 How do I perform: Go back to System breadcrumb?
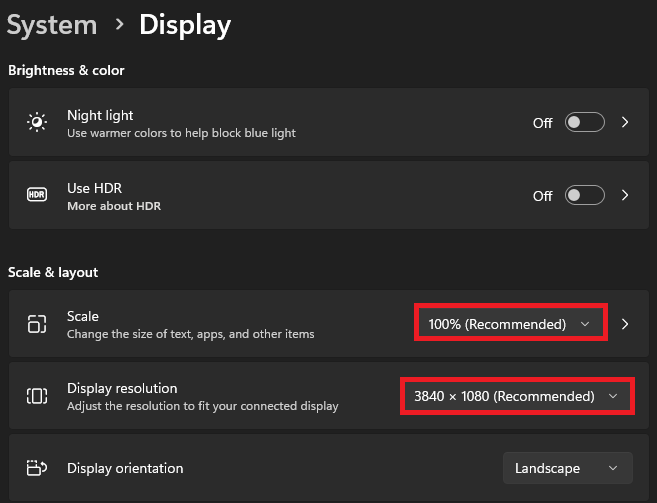[50, 24]
